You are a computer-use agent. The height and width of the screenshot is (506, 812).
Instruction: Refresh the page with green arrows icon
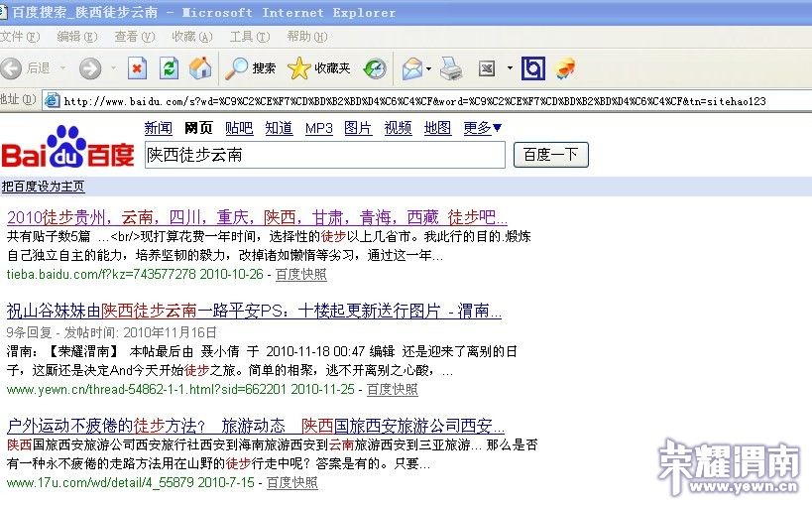tap(169, 68)
